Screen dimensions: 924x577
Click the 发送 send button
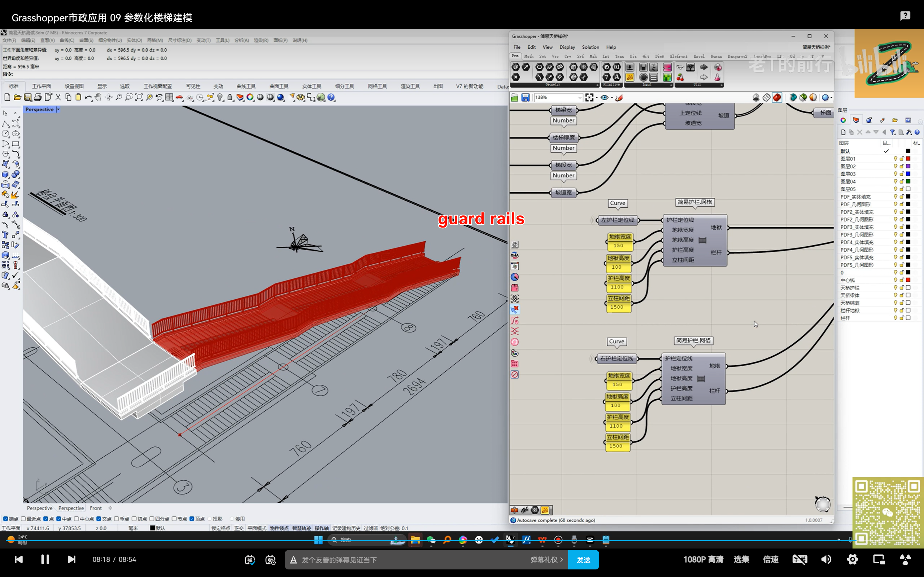[583, 559]
